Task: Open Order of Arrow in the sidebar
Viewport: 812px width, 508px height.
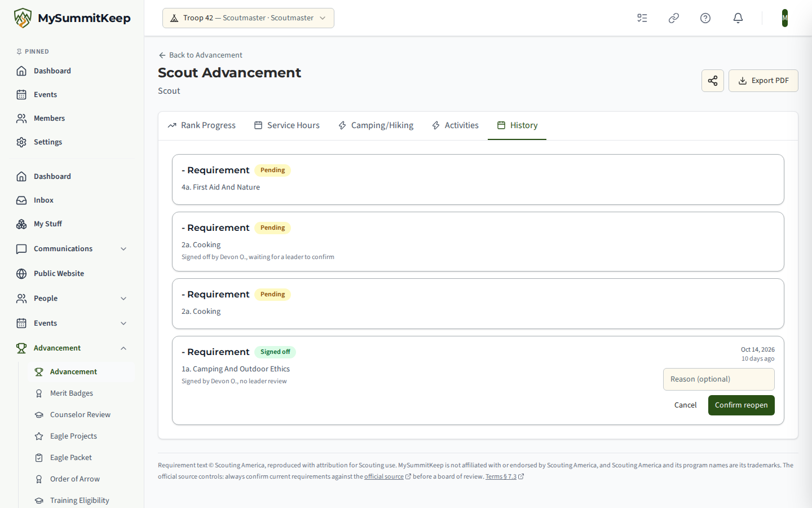Action: (81, 479)
